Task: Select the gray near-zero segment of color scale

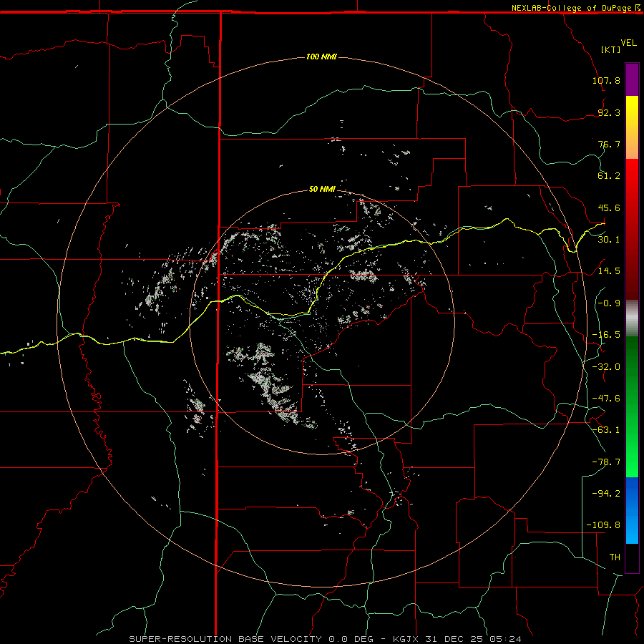Action: click(632, 318)
